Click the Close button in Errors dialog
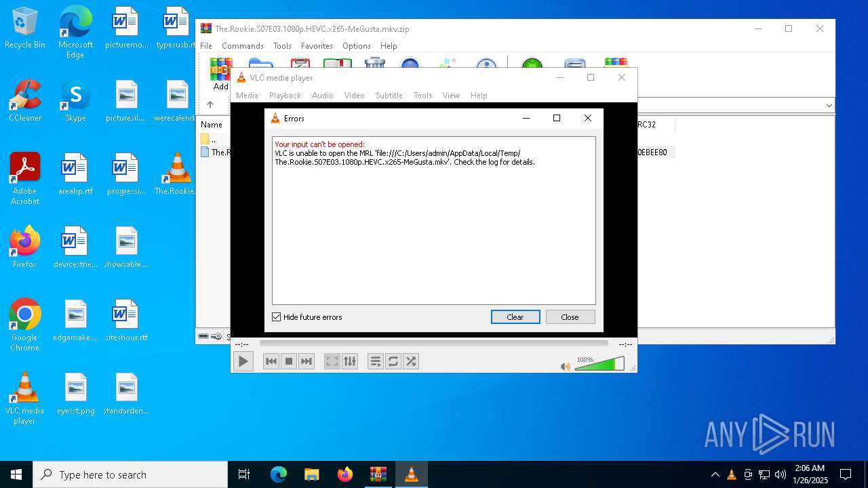The width and height of the screenshot is (868, 488). coord(570,317)
